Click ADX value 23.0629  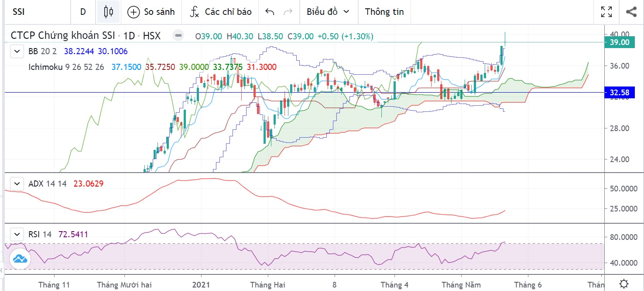point(89,184)
